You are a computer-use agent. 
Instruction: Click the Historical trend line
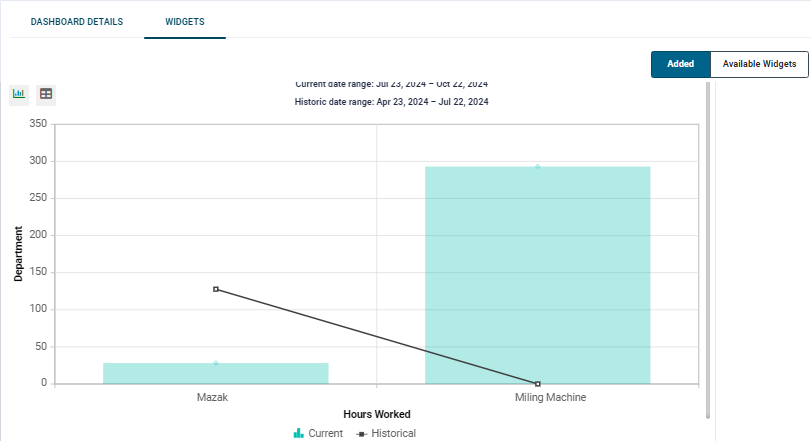[376, 336]
